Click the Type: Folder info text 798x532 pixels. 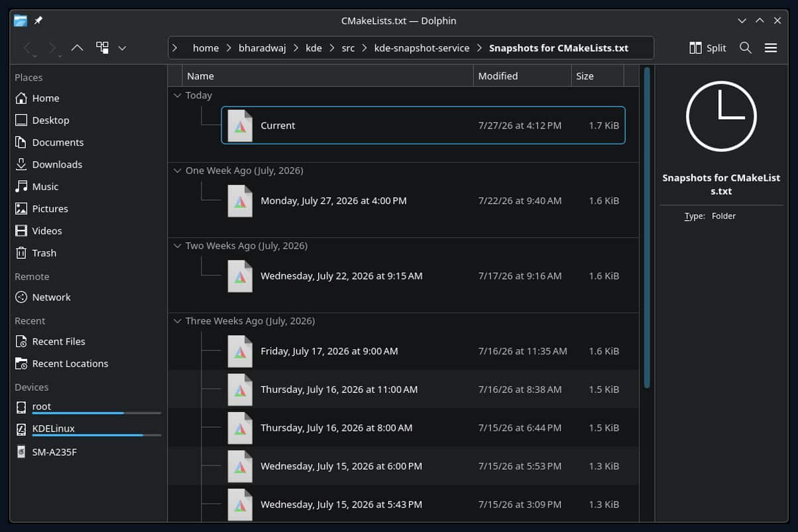[x=710, y=216]
